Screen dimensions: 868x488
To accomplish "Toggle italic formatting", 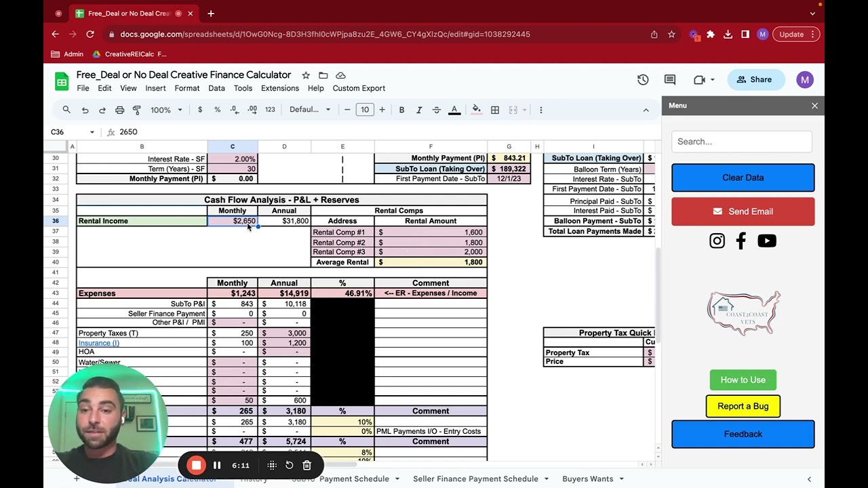I will (x=419, y=110).
